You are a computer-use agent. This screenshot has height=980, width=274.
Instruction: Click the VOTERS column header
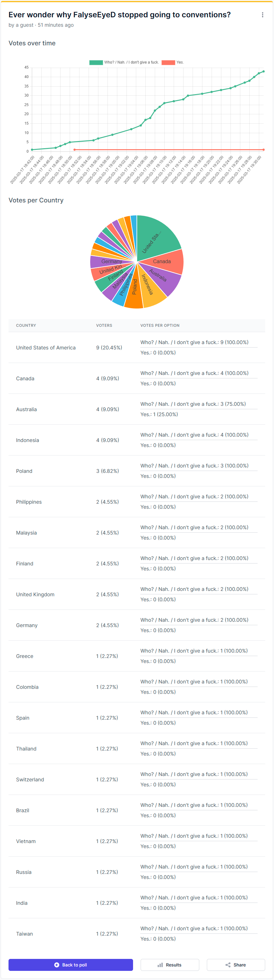(x=104, y=325)
